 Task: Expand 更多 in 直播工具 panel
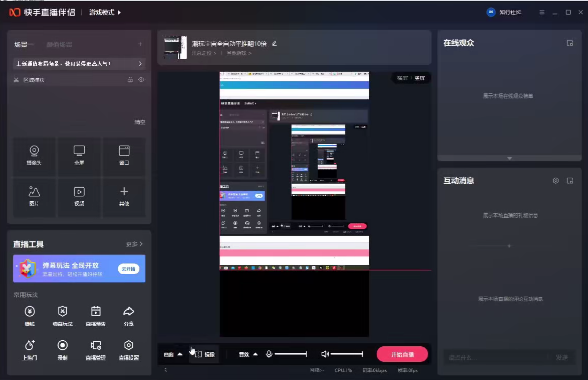[134, 244]
